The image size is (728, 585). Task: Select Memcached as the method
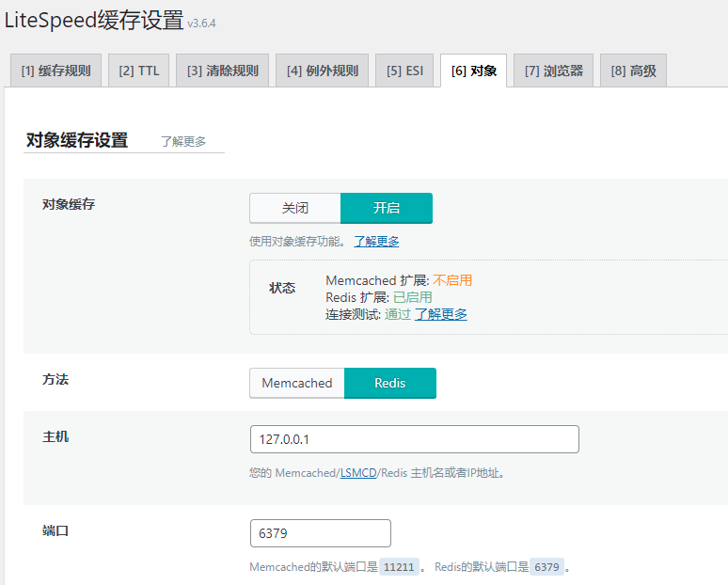296,383
